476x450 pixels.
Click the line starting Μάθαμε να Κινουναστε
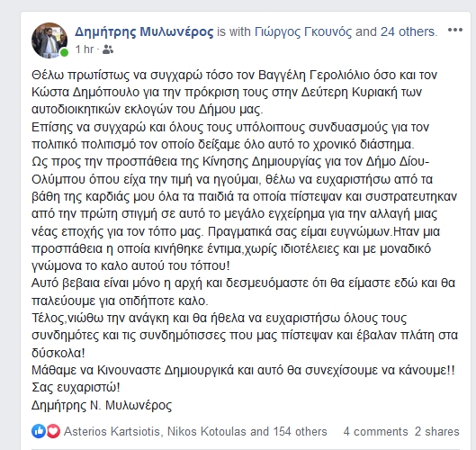pyautogui.click(x=243, y=370)
